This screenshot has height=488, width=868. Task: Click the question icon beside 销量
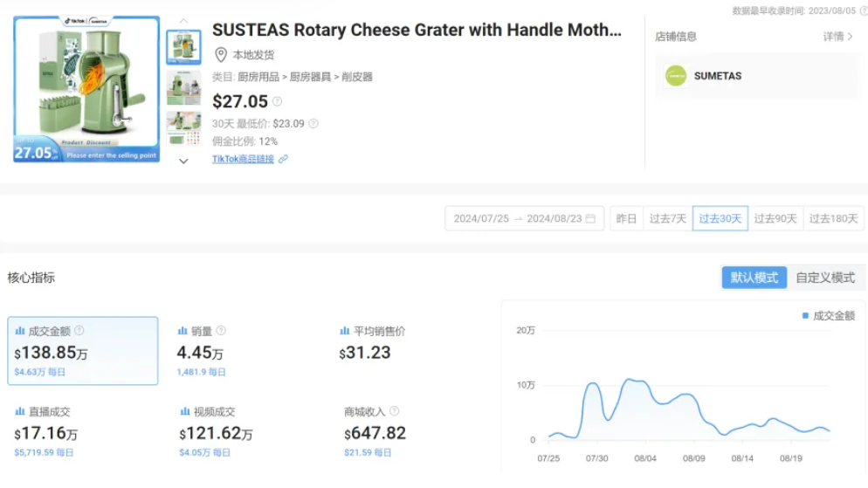(x=221, y=331)
